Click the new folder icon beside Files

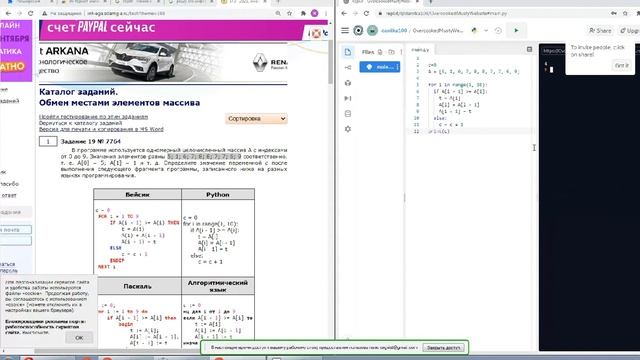(391, 52)
